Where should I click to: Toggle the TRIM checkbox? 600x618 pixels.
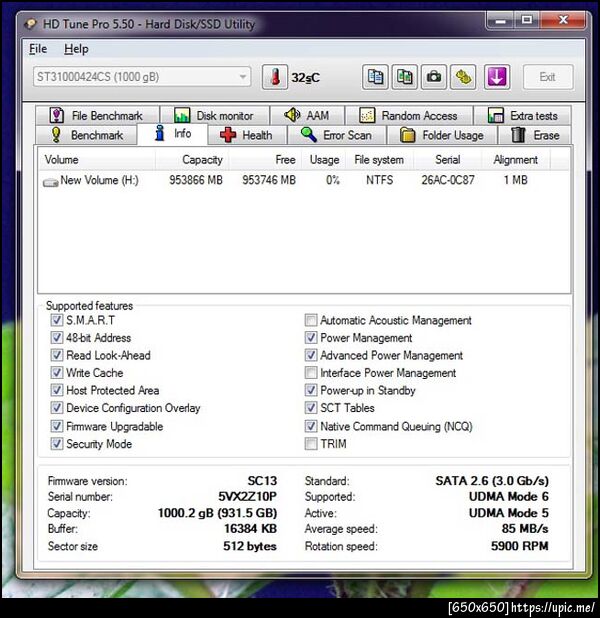(x=311, y=444)
